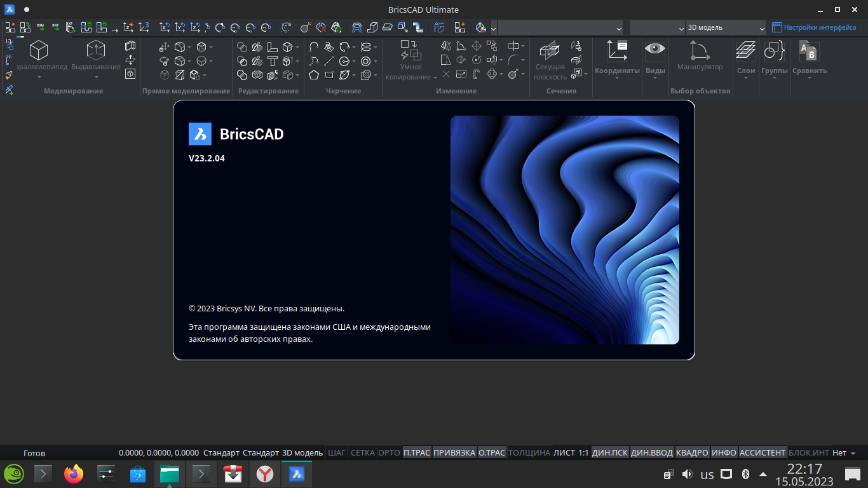The image size is (868, 488).
Task: Open the Секущая плоскость section plane tool
Action: tap(550, 51)
